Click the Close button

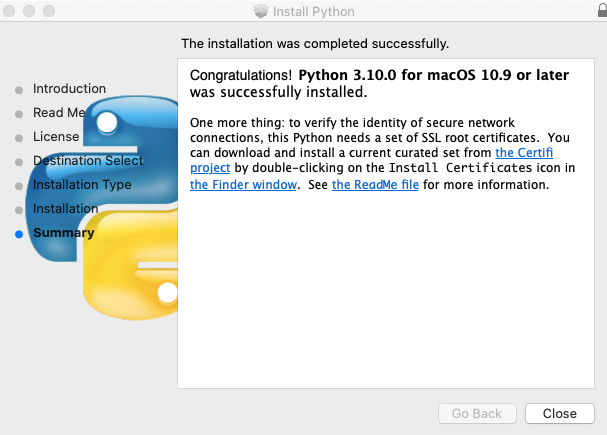tap(559, 413)
